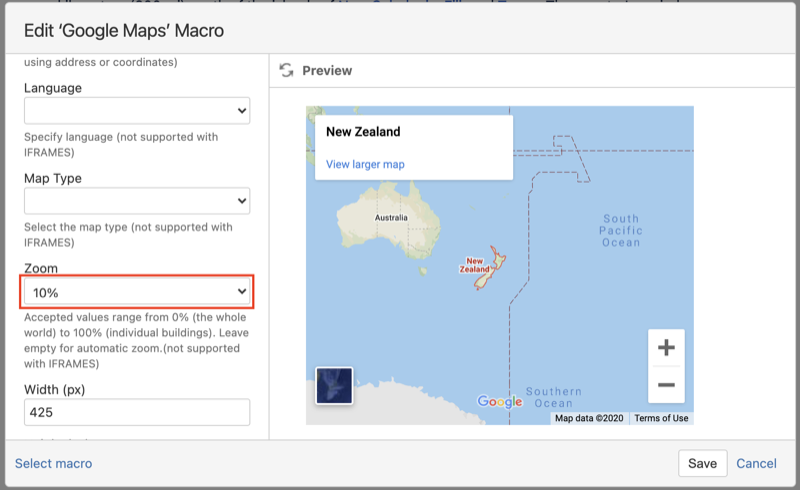
Task: Open the Terms of Use link
Action: tap(661, 418)
